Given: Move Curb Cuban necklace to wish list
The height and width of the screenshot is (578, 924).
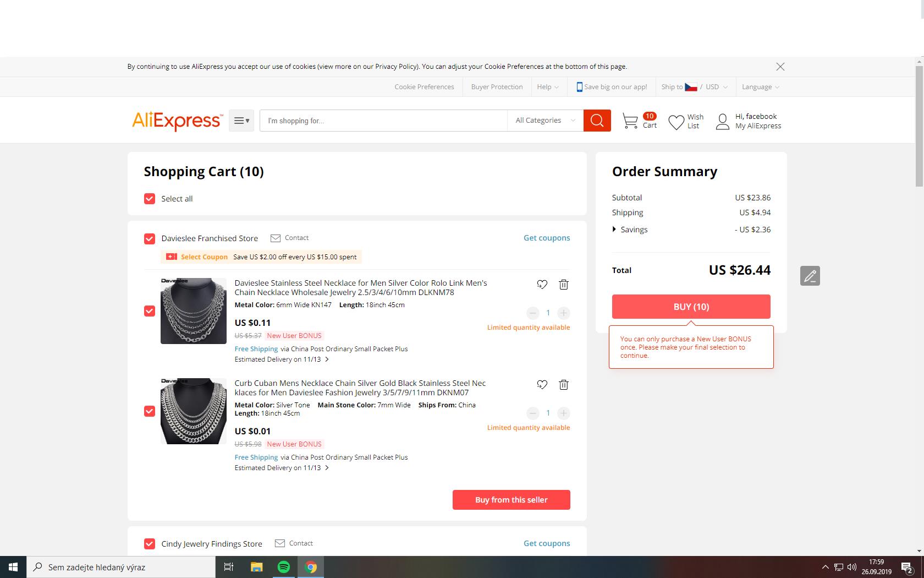Looking at the screenshot, I should coord(542,385).
